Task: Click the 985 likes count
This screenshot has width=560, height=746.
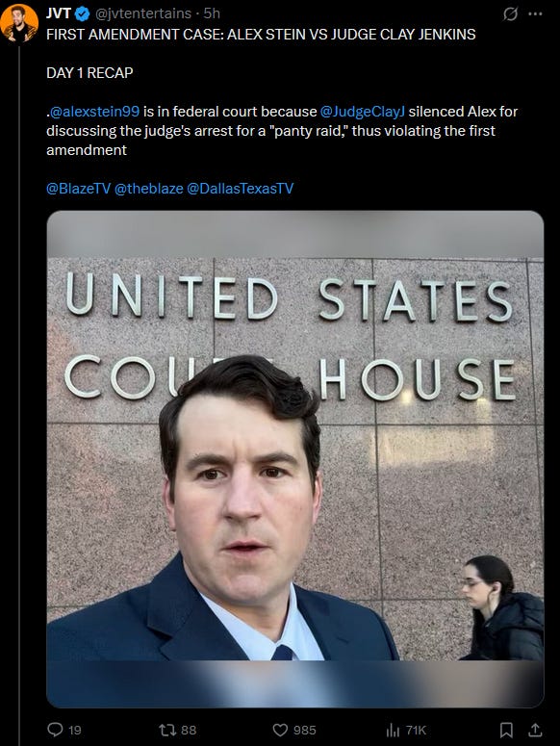Action: 304,730
